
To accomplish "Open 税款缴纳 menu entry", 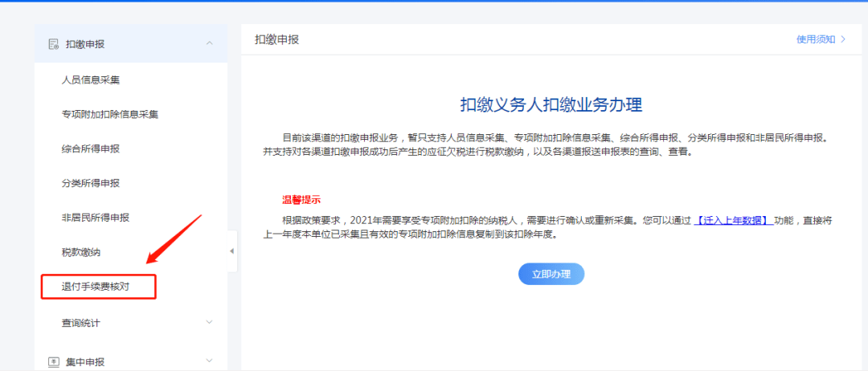I will point(81,252).
